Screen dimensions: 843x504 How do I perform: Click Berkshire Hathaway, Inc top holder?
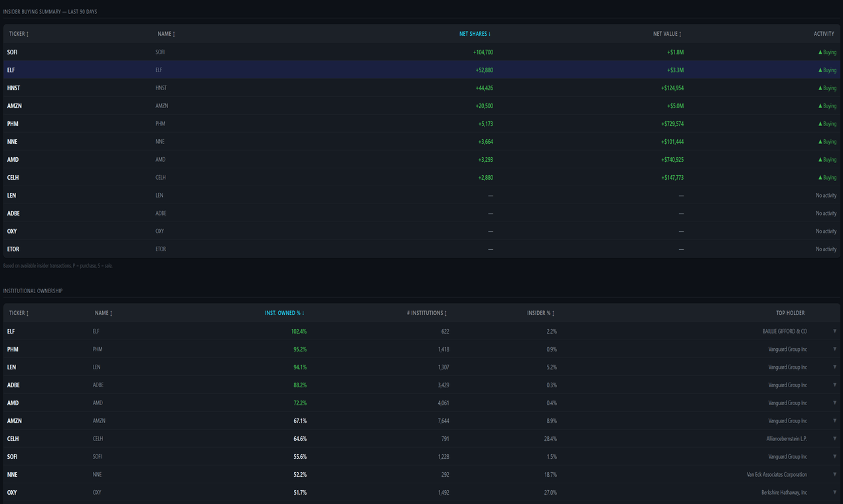point(784,492)
